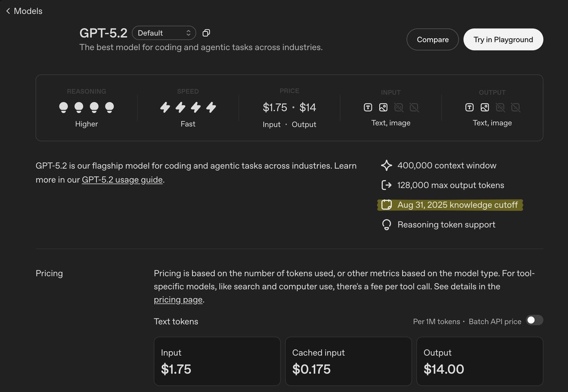This screenshot has width=568, height=392.
Task: Click the text icon under INPUT
Action: [368, 107]
